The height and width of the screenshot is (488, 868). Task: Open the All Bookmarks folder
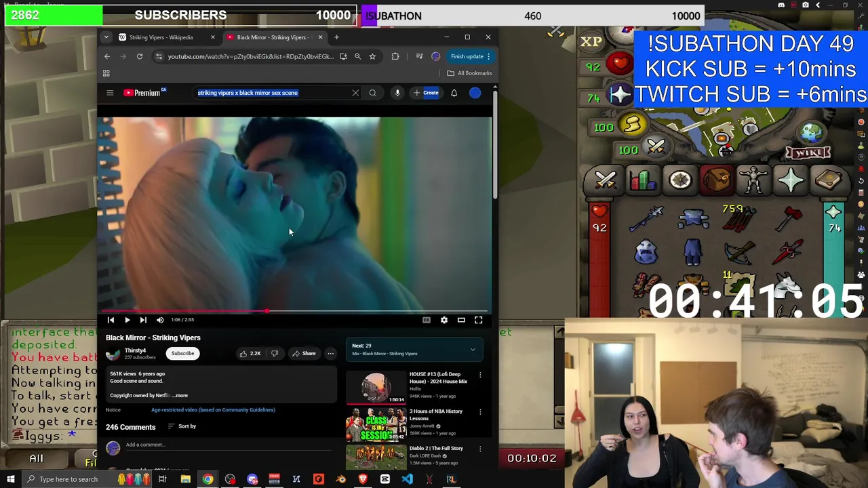(469, 73)
